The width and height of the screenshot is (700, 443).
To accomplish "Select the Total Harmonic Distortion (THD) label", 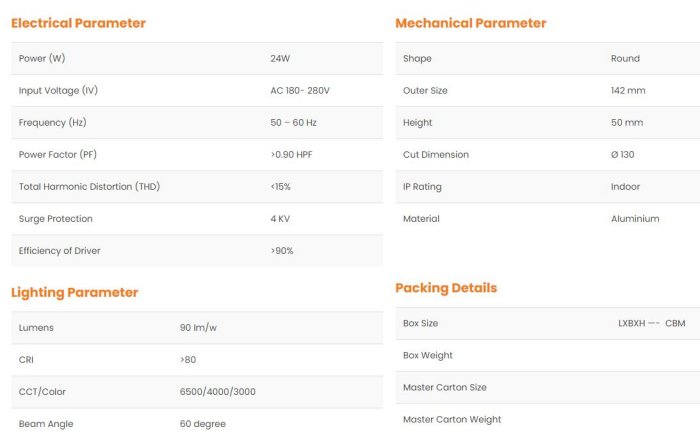I will pos(90,187).
